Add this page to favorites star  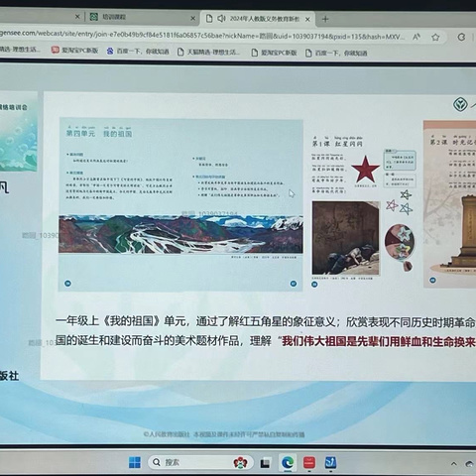pyautogui.click(x=435, y=37)
